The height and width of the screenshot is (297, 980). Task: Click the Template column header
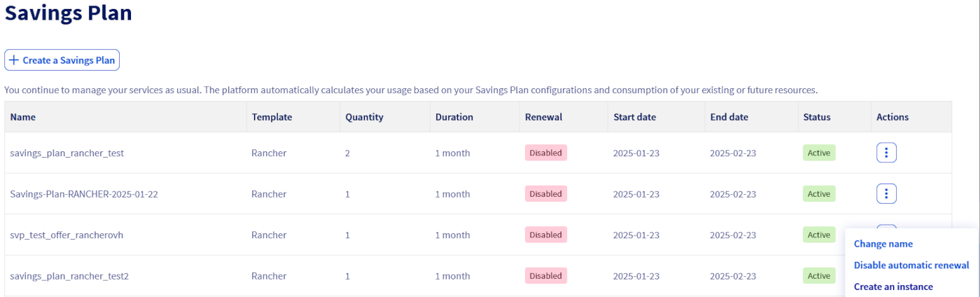coord(272,117)
